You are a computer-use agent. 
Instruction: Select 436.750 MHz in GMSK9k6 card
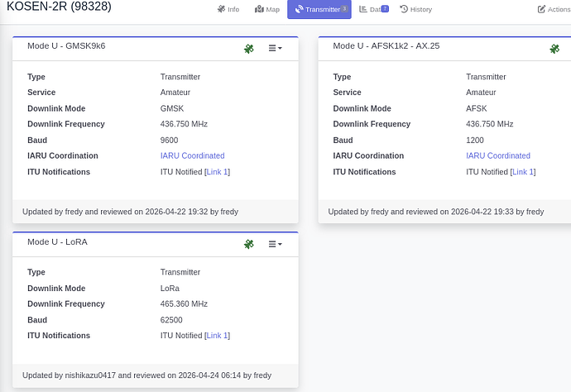[x=184, y=124]
